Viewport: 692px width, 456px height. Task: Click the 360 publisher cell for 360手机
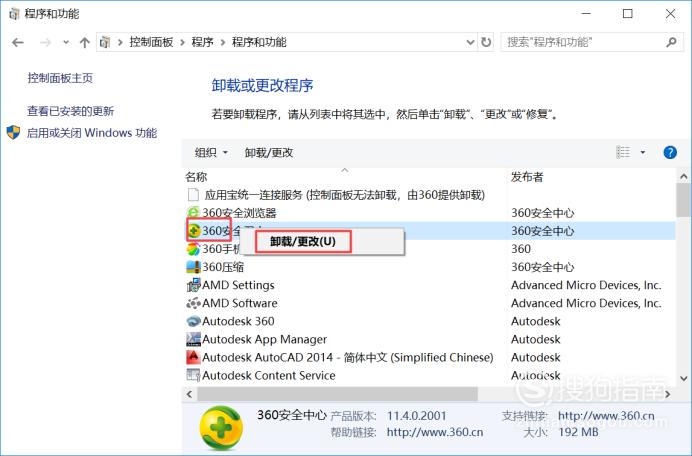tap(521, 249)
